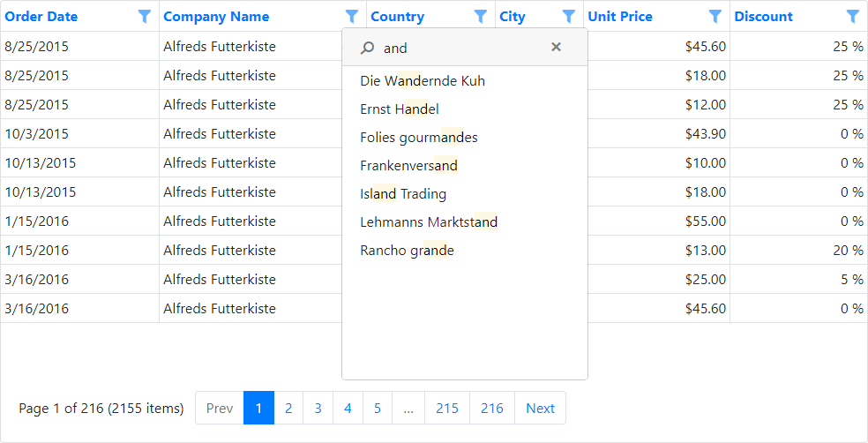Open the Country column filter
Screen dimensions: 868x443
coord(481,17)
